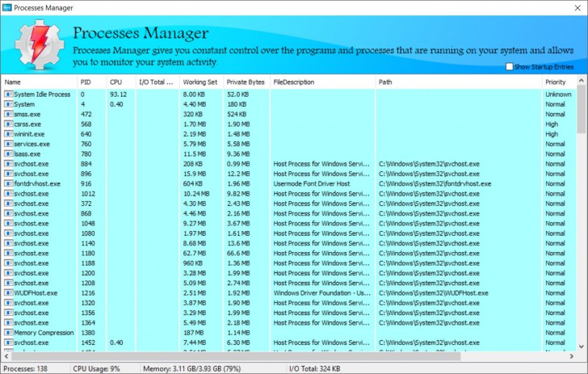
Task: Click the services.exe process icon
Action: click(8, 144)
